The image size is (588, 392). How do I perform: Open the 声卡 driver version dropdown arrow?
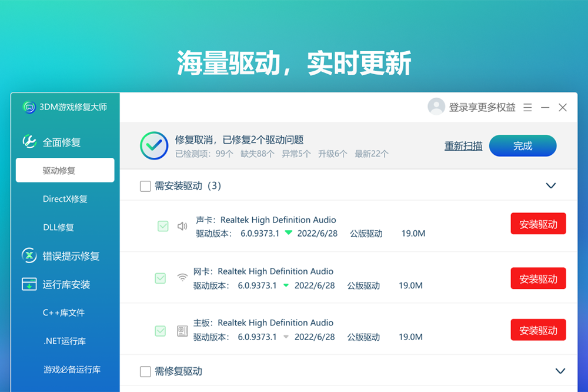click(288, 233)
